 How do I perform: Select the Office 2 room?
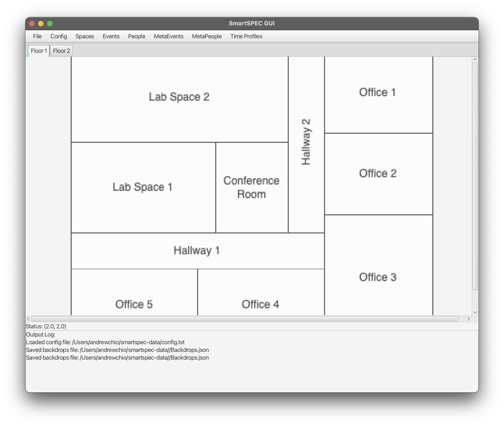pos(378,174)
